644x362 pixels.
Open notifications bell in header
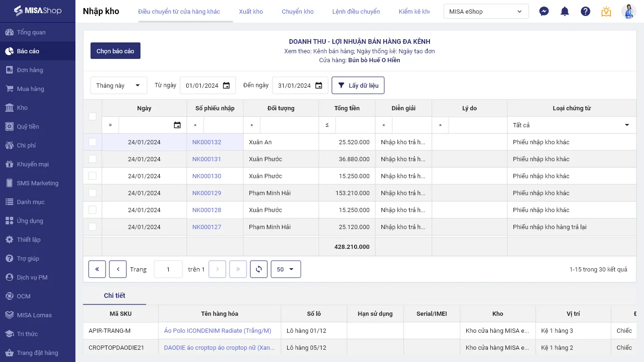[565, 11]
